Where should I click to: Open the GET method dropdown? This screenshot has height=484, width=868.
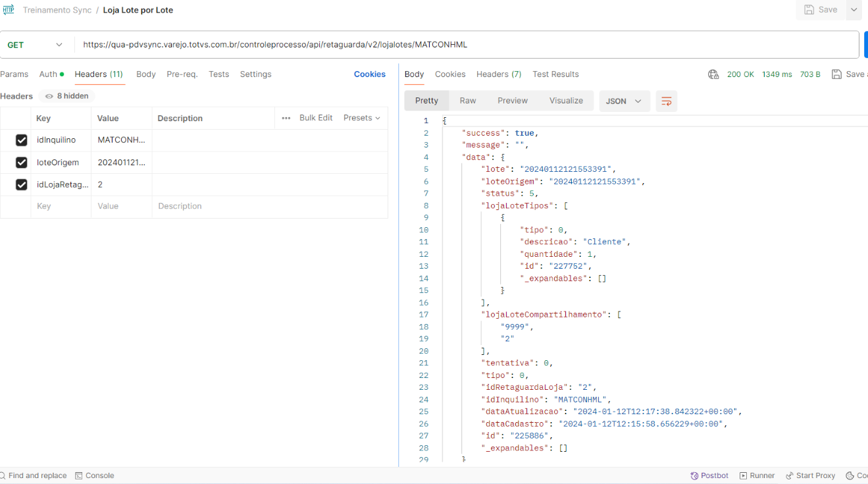36,45
